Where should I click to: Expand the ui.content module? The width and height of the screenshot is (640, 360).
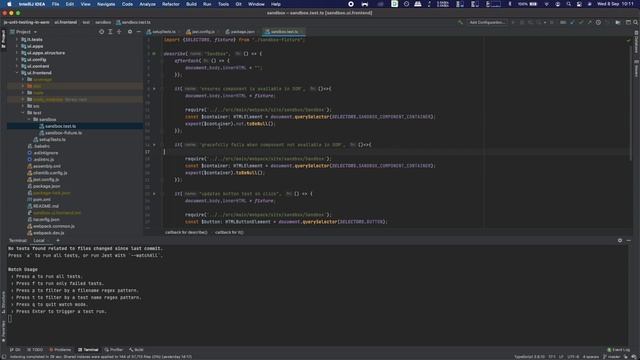(x=17, y=66)
